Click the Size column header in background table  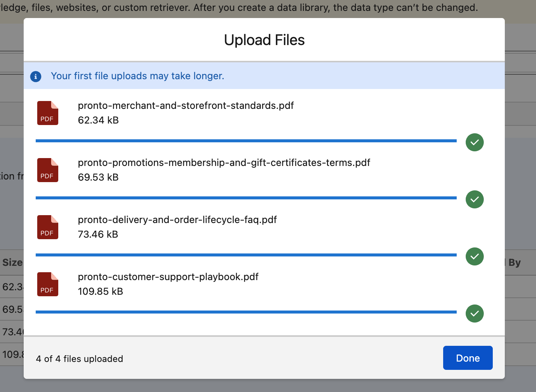point(12,262)
